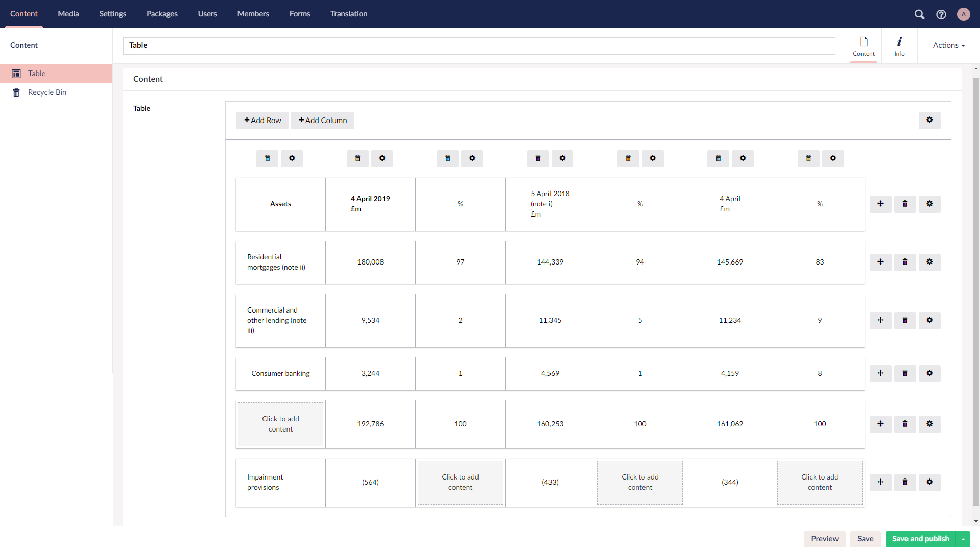Go to the Forms section
This screenshot has width=980, height=551.
300,14
